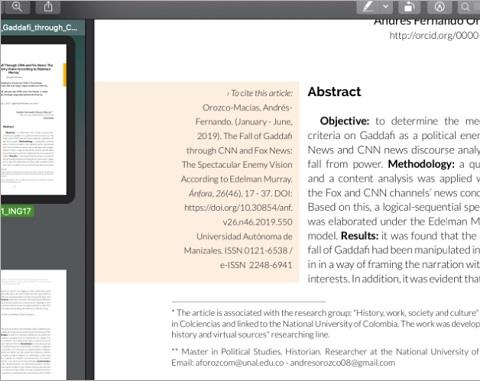Click the footnote 'Master in Political Studies'
Viewport: 480px width, 381px height.
pyautogui.click(x=326, y=357)
